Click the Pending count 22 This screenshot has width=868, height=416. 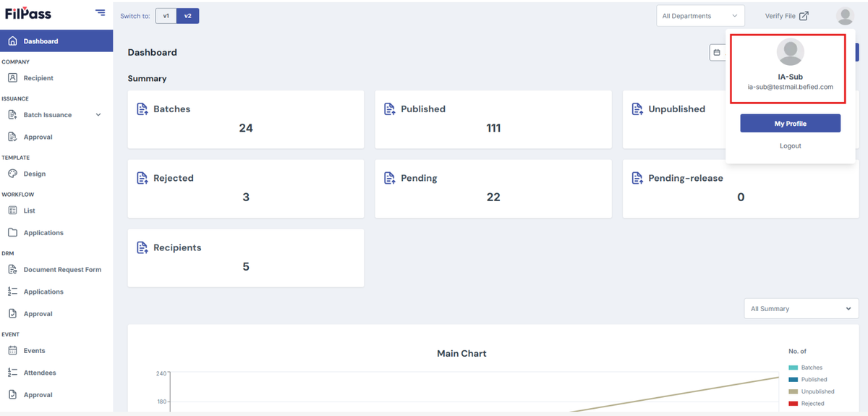(x=493, y=198)
